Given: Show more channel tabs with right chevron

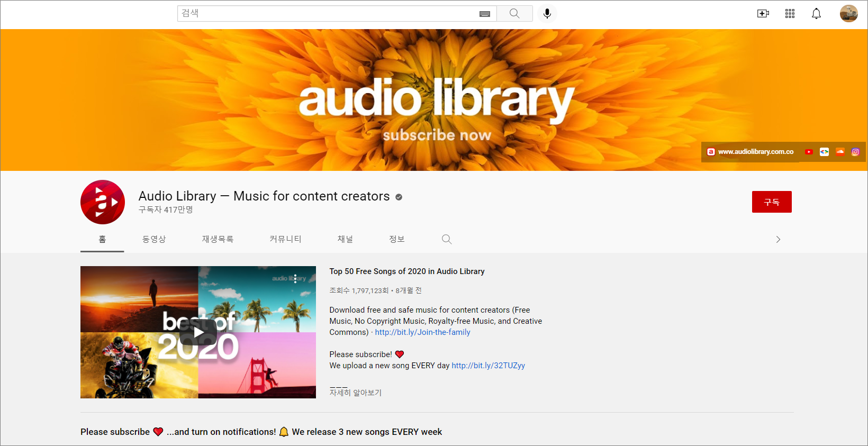Looking at the screenshot, I should pos(778,240).
